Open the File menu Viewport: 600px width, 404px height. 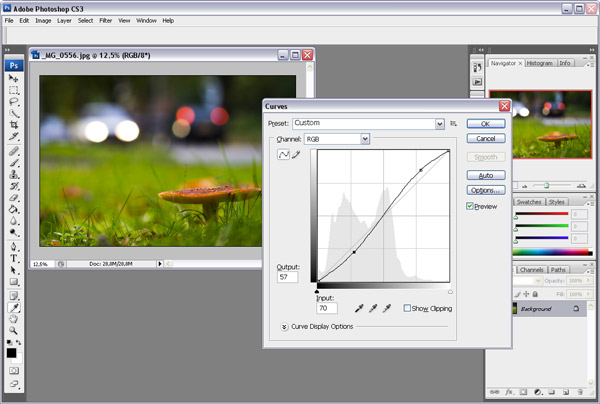[9, 21]
